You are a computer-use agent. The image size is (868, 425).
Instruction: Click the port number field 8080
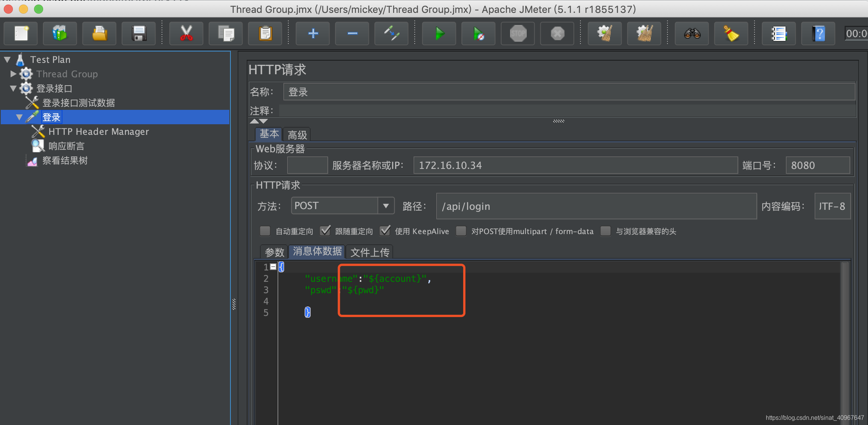pos(818,166)
